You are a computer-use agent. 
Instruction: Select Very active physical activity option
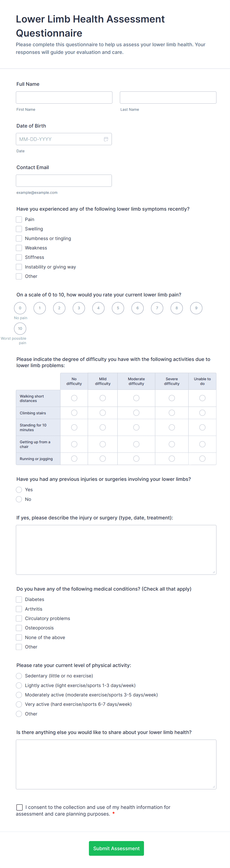pos(19,704)
